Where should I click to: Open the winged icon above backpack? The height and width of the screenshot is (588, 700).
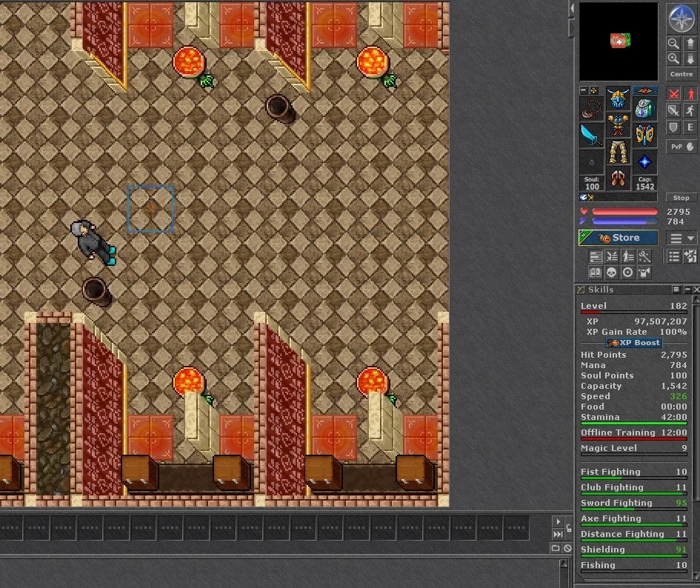(644, 90)
